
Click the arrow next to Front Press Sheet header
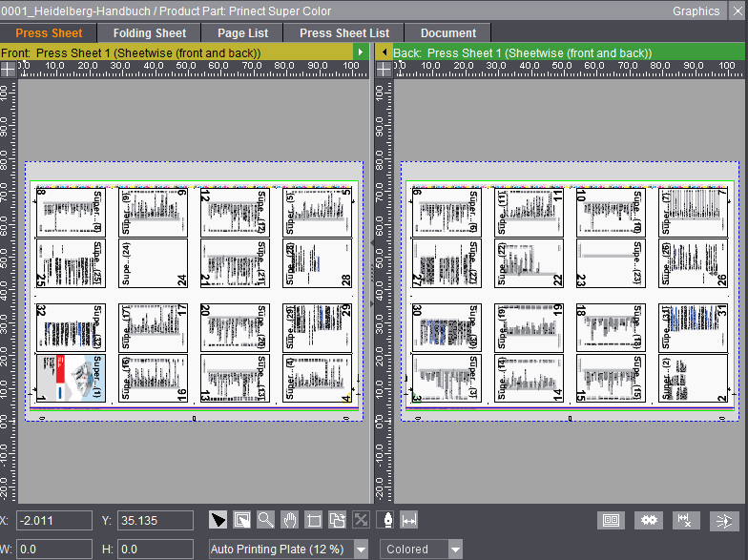tap(360, 52)
